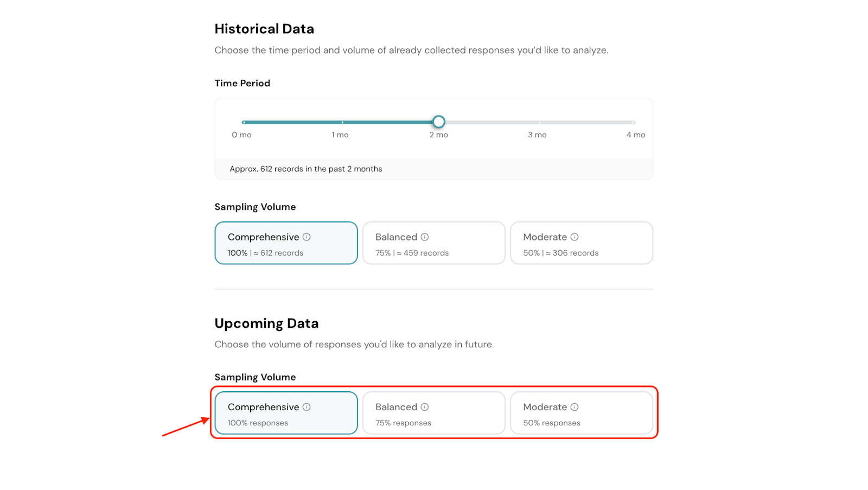Choose Balanced 75% ≈ 459 records option
Viewport: 868px width, 490px height.
tap(433, 243)
